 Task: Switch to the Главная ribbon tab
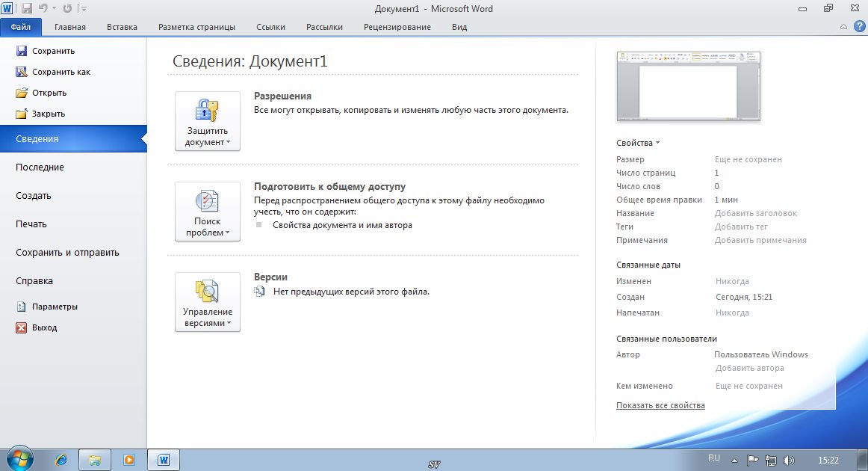(x=70, y=27)
